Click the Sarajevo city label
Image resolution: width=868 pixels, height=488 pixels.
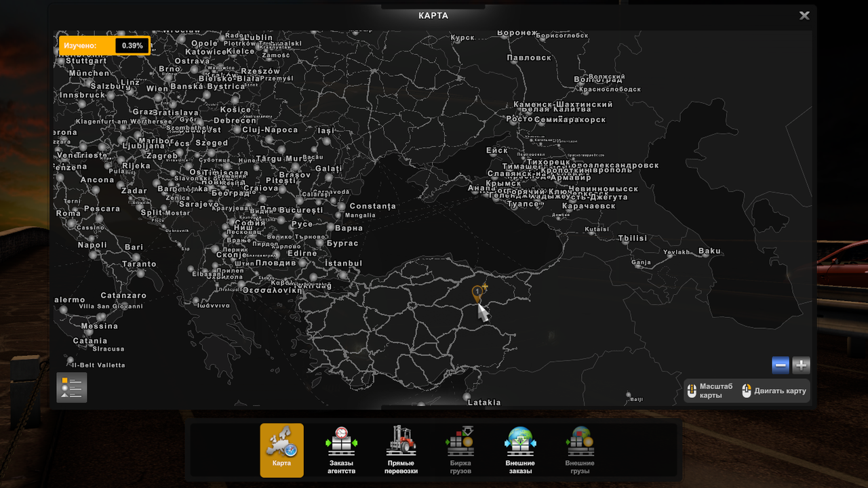[199, 204]
